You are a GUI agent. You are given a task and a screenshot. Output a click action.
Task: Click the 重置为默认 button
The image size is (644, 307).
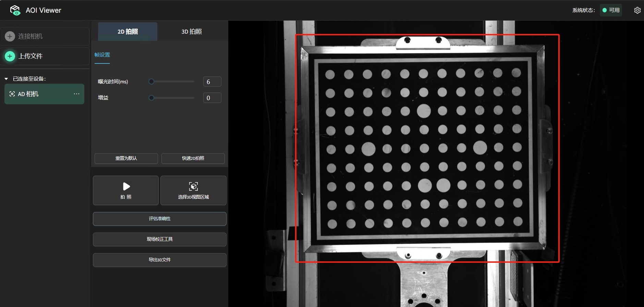coord(126,158)
